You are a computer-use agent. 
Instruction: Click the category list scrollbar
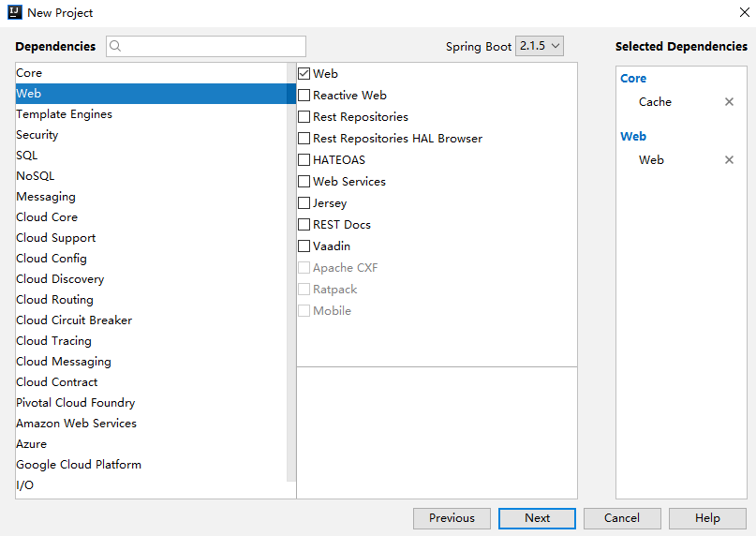[x=291, y=281]
